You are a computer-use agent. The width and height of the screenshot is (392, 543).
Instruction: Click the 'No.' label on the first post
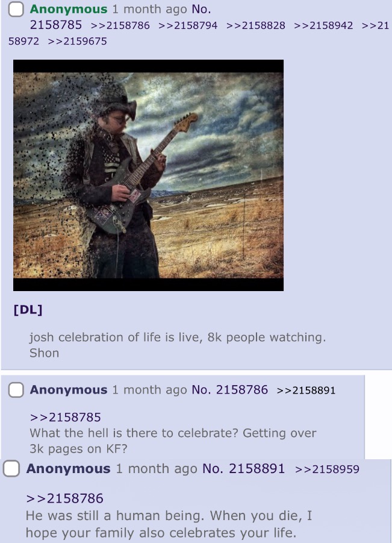(201, 10)
